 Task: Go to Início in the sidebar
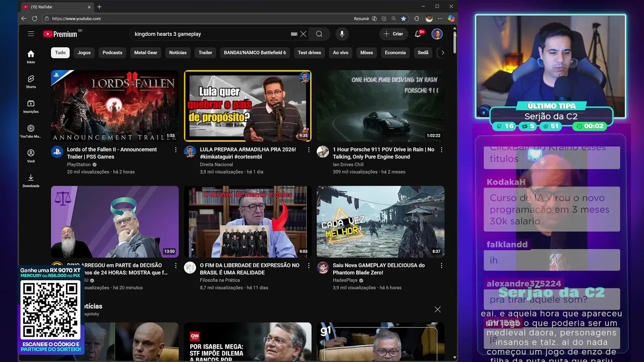31,57
